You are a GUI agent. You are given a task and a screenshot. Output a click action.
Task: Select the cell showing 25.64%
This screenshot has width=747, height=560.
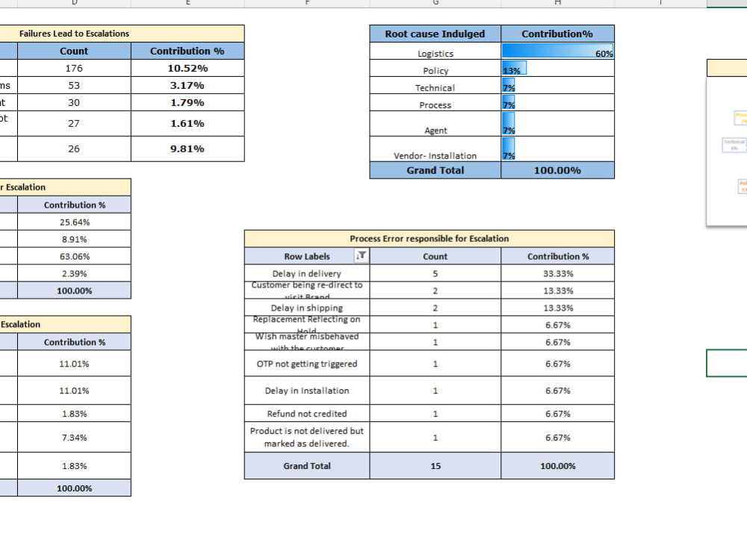tap(74, 222)
